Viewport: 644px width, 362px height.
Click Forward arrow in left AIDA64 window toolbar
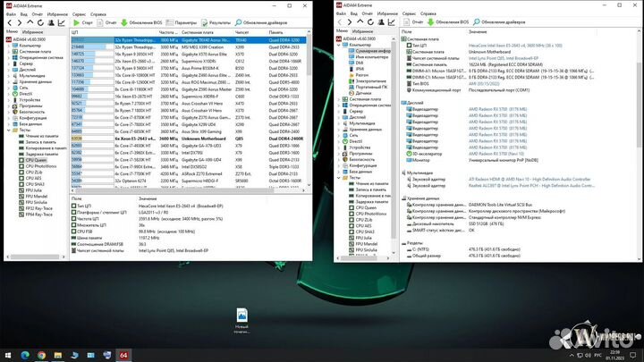[20, 22]
